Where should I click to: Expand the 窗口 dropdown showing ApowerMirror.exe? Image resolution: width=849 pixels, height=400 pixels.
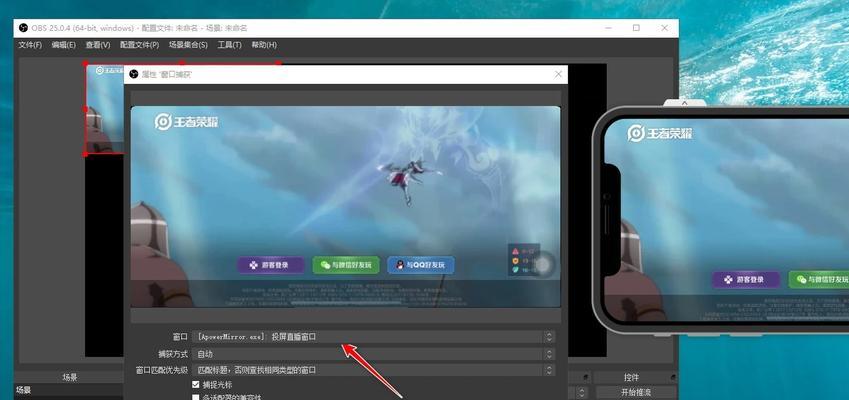click(374, 337)
